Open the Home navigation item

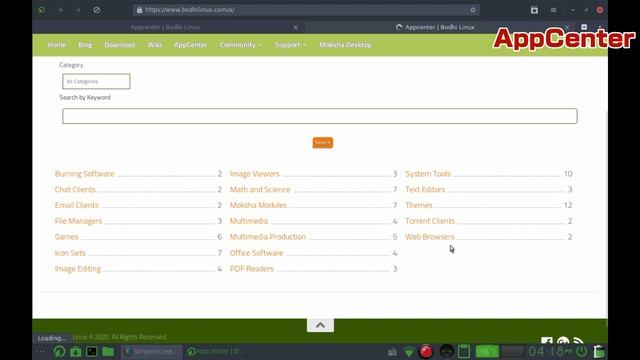click(56, 45)
